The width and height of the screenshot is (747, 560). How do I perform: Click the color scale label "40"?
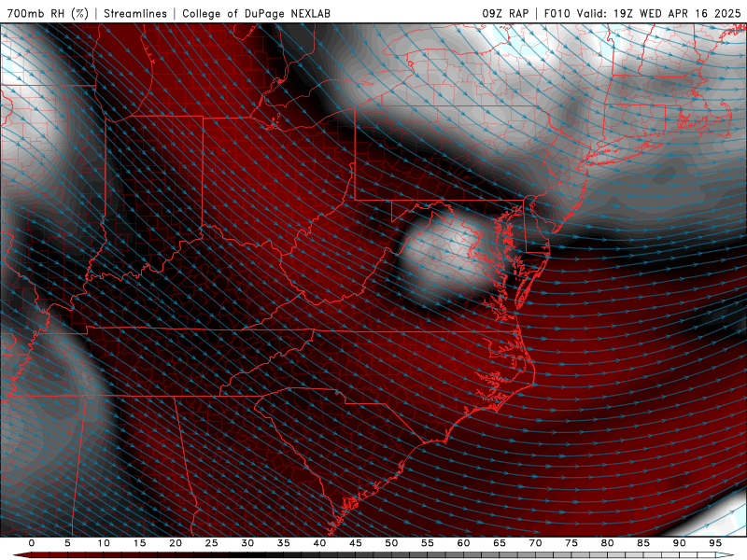pyautogui.click(x=319, y=543)
